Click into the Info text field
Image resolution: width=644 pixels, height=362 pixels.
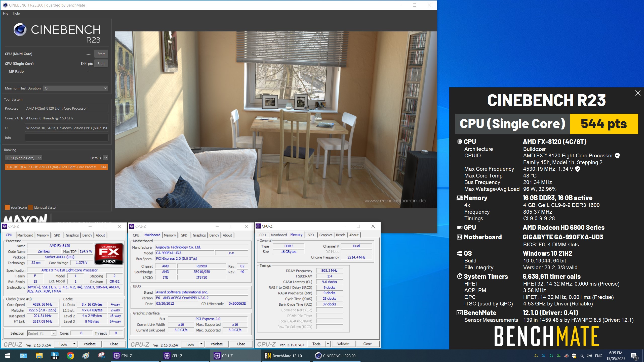67,138
